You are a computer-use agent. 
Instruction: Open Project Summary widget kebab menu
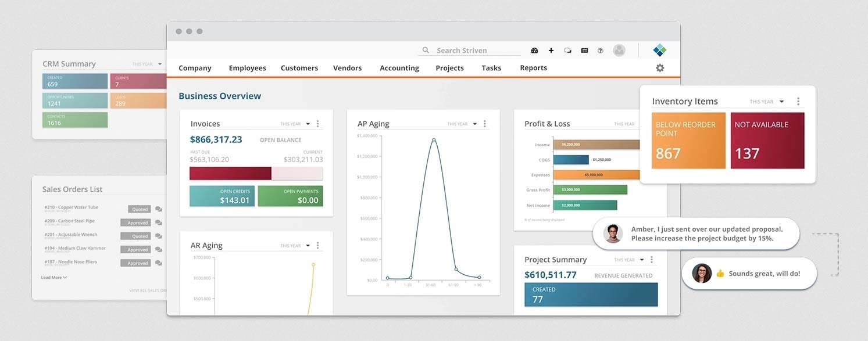652,260
